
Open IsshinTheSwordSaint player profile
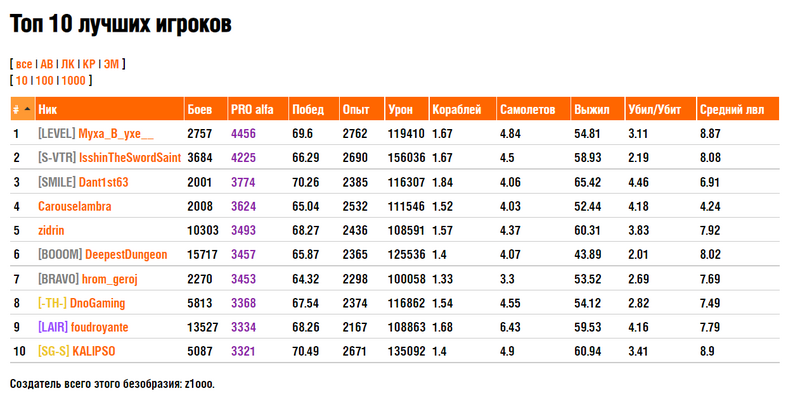tap(130, 158)
